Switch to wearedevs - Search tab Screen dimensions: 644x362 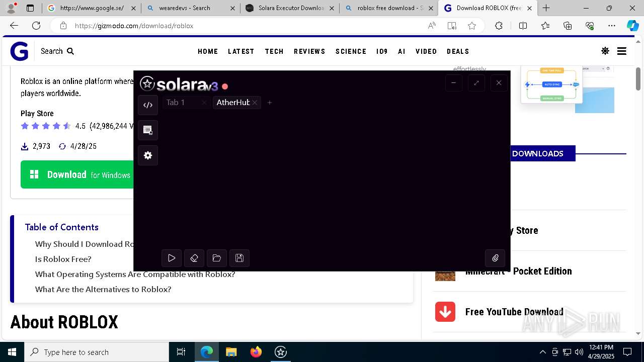tap(190, 8)
